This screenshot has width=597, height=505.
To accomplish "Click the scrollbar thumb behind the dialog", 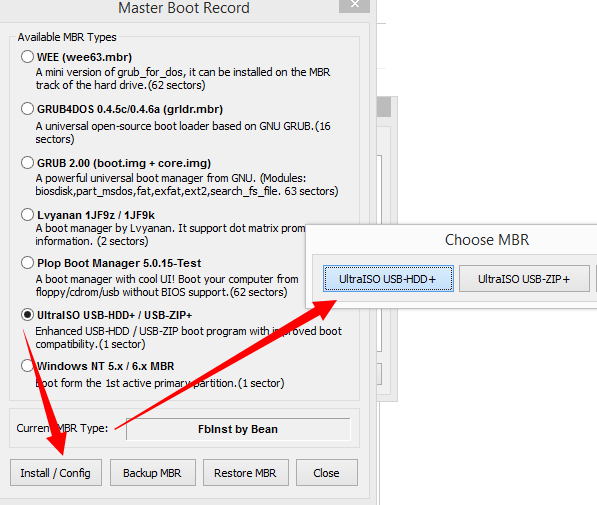I will tap(384, 107).
